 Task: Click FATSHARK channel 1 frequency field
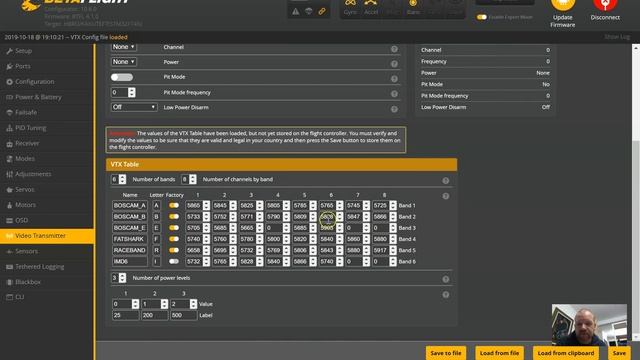pos(198,239)
